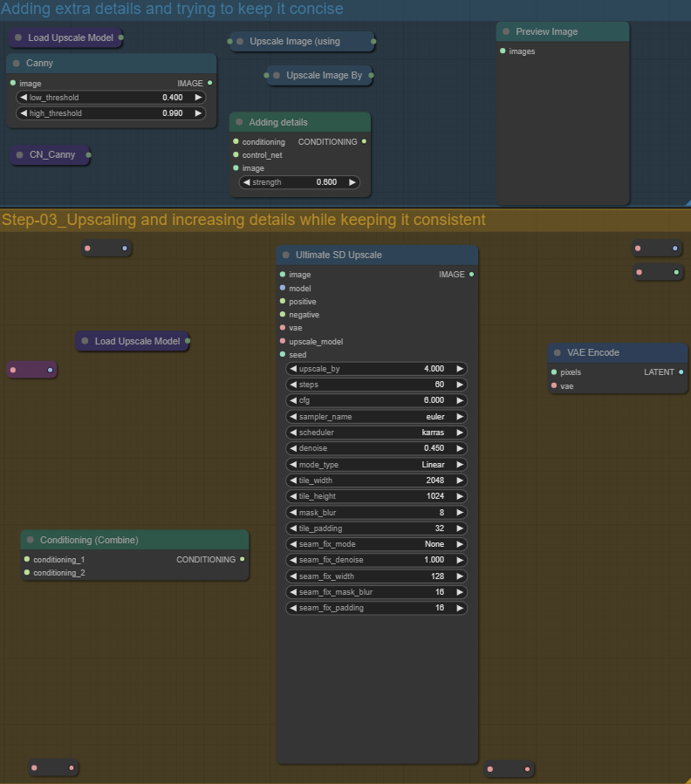The image size is (691, 784).
Task: Click the CONDITIONING output socket of Conditioning (Combine)
Action: click(x=242, y=559)
